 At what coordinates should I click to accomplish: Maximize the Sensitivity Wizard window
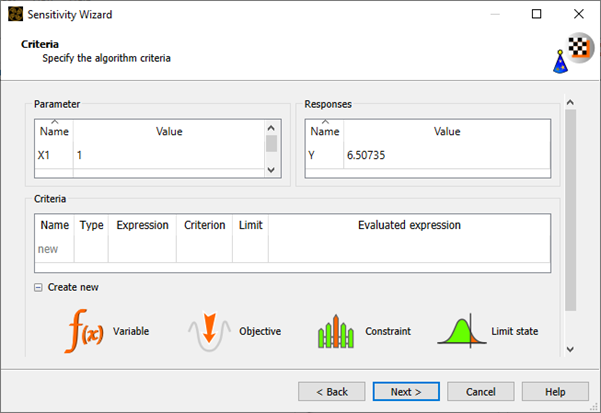537,14
